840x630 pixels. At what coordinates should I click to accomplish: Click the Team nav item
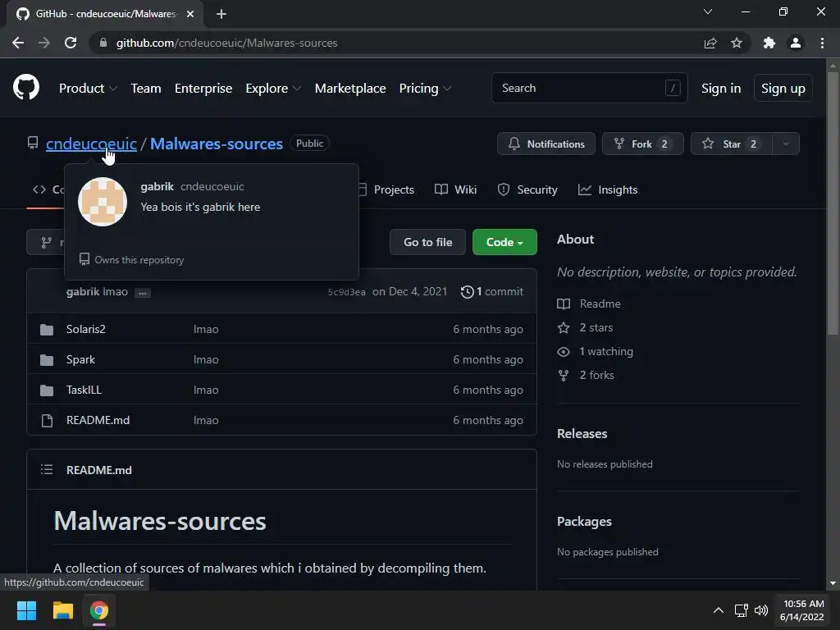146,89
